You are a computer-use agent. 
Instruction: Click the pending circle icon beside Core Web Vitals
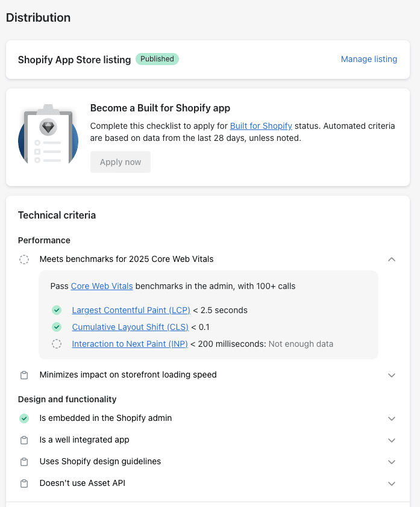pos(24,260)
